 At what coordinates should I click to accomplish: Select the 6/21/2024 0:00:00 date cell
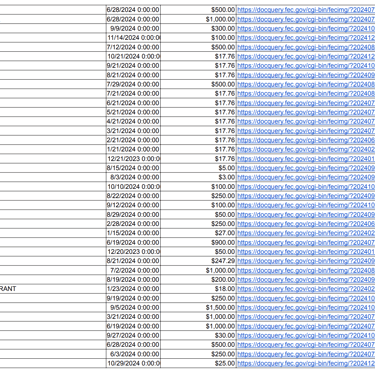click(133, 103)
